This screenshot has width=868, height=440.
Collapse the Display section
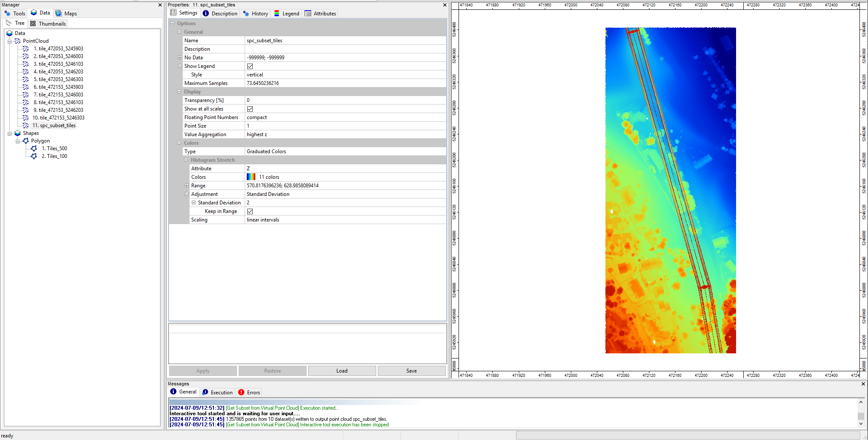179,92
